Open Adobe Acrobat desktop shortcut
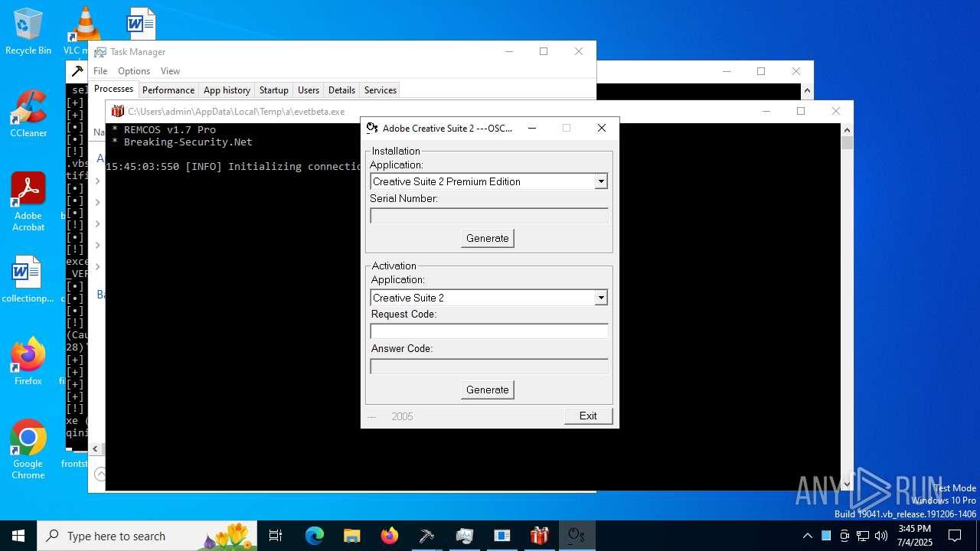 [28, 202]
